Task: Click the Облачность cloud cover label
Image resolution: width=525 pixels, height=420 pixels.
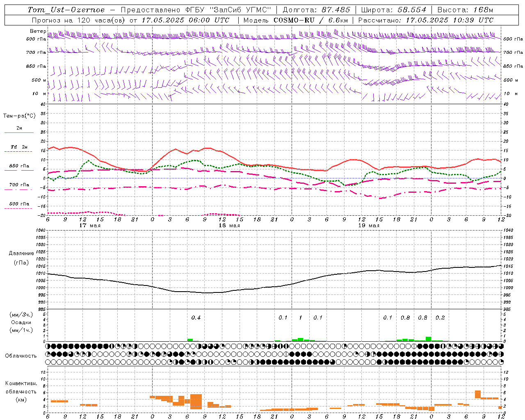Action: point(21,356)
